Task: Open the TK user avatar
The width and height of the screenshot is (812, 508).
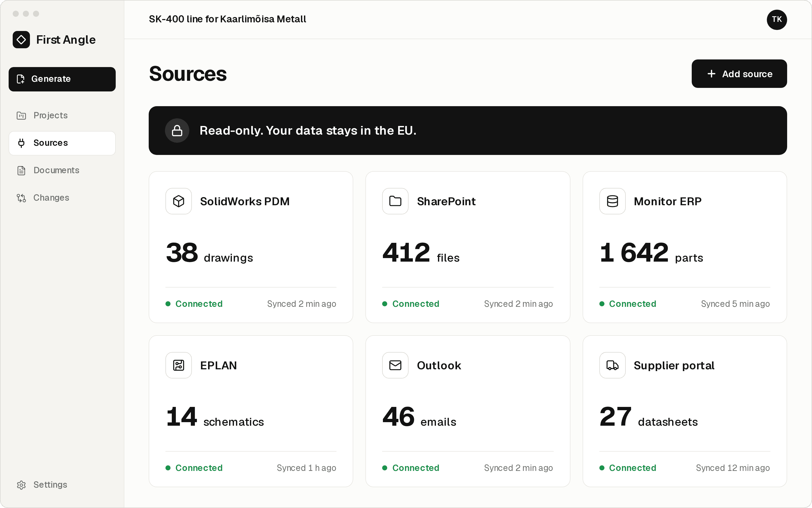Action: (777, 20)
